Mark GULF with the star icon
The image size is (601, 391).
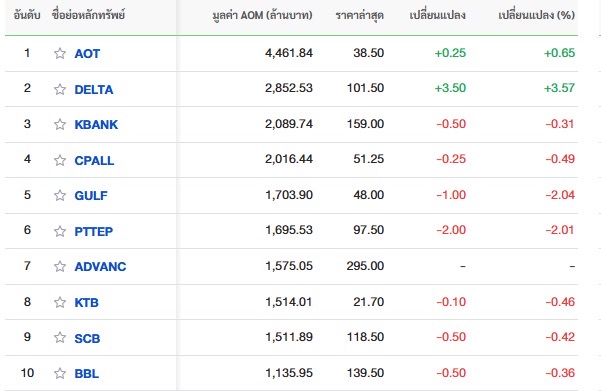60,195
